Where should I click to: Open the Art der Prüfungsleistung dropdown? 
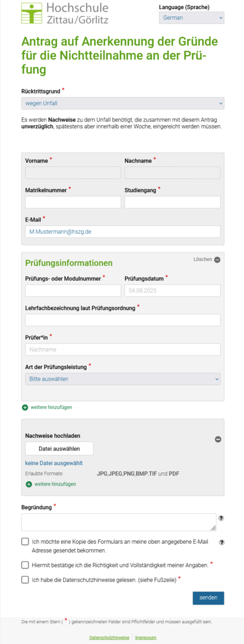[x=123, y=379]
